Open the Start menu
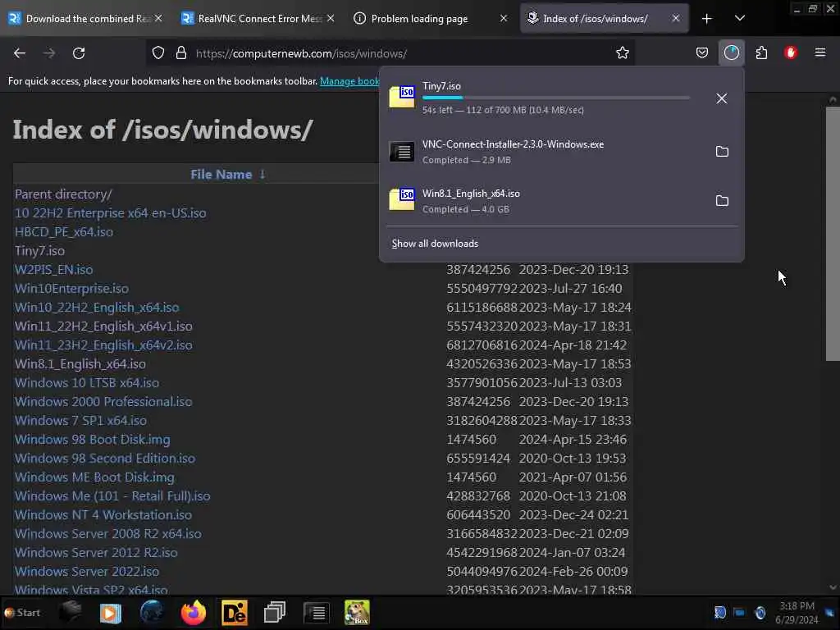This screenshot has width=840, height=630. pyautogui.click(x=22, y=613)
